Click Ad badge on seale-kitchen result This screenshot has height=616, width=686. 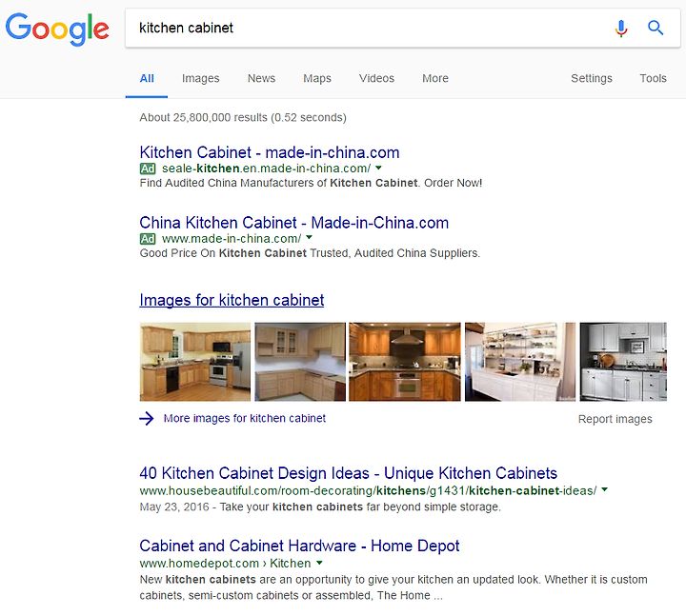click(148, 169)
